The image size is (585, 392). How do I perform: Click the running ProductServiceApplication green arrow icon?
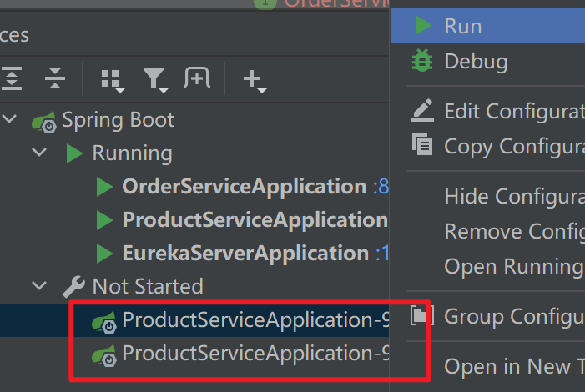(x=104, y=220)
